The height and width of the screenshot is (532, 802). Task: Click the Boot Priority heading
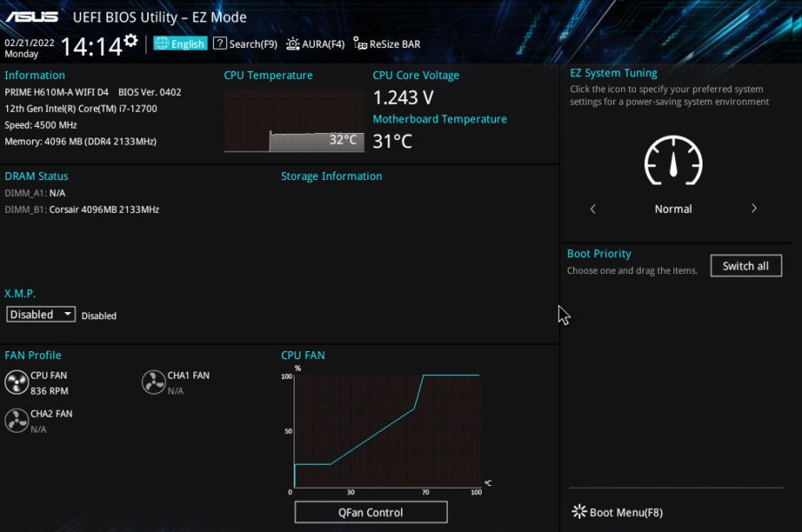(599, 254)
